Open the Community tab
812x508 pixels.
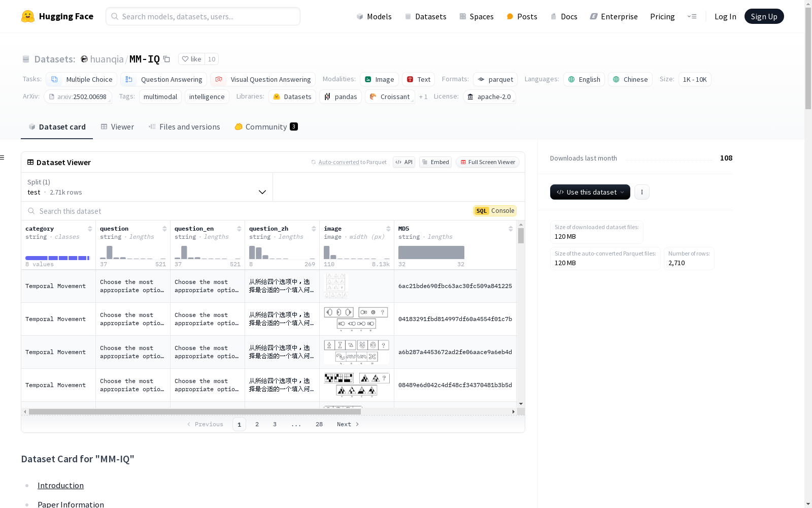[x=266, y=127]
